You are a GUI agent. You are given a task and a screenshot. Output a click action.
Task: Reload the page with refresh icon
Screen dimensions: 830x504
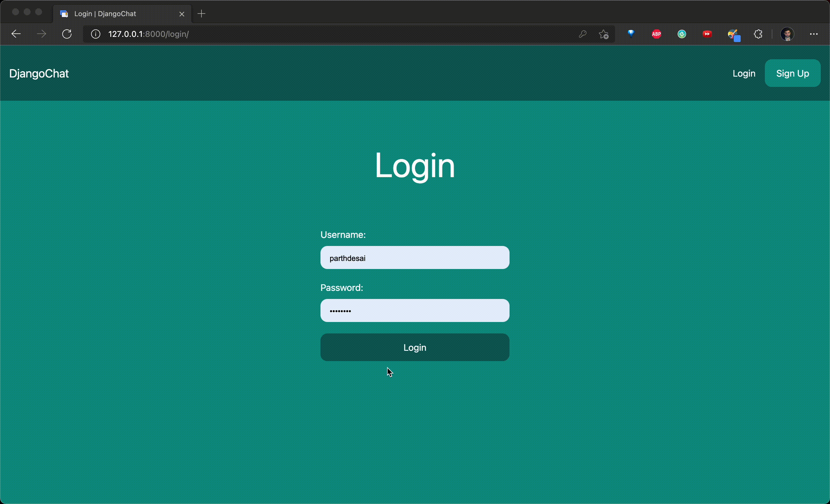(x=67, y=34)
